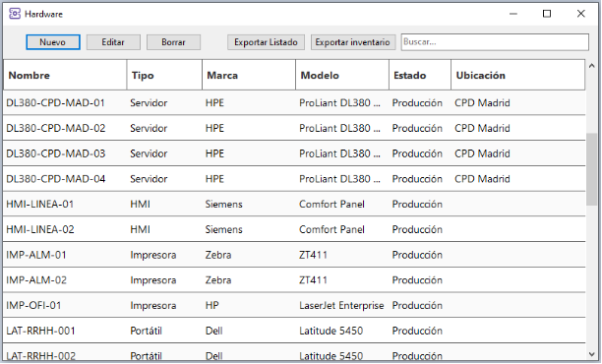
Task: Click the scrollbar down arrow
Action: tap(591, 354)
